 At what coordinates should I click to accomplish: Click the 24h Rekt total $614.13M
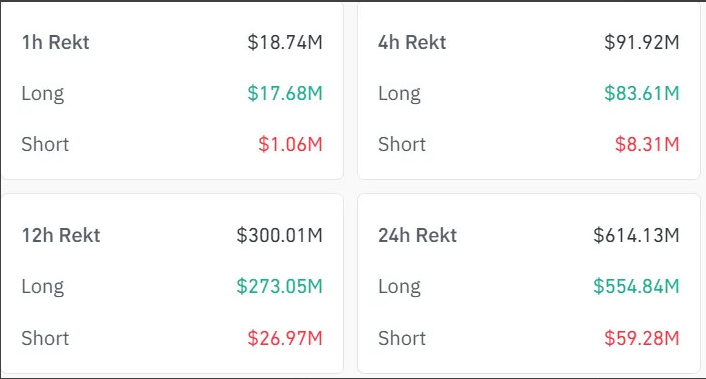point(636,235)
